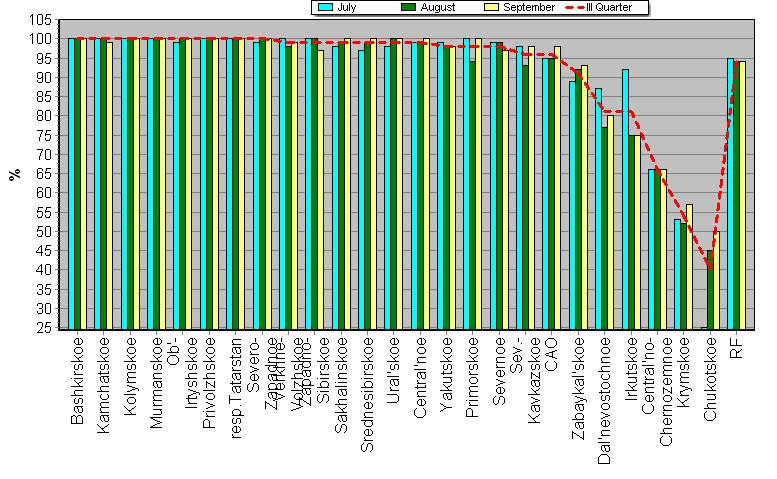This screenshot has width=777, height=479.
Task: Select the Irkutskoe category label
Action: (x=631, y=369)
